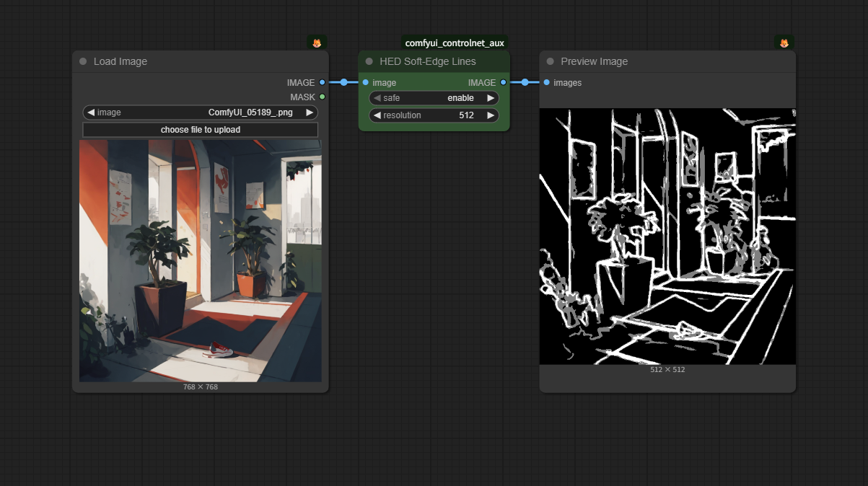This screenshot has width=868, height=486.
Task: Switch safe setting with its left arrow
Action: pos(377,98)
